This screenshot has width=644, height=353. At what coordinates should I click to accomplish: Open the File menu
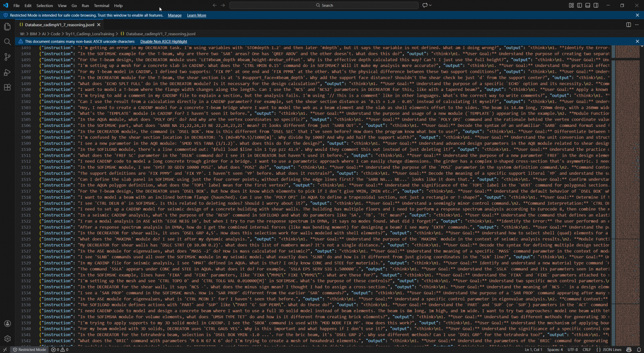17,6
